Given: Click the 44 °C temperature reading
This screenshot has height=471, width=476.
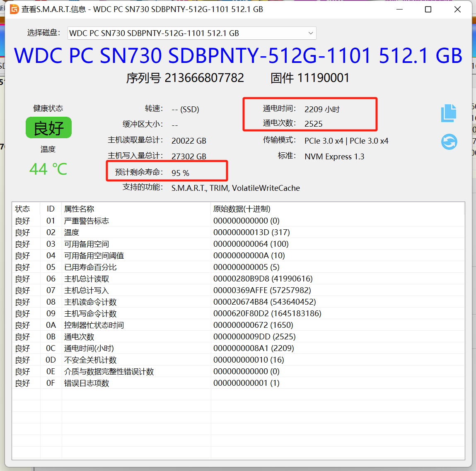Looking at the screenshot, I should coord(48,169).
